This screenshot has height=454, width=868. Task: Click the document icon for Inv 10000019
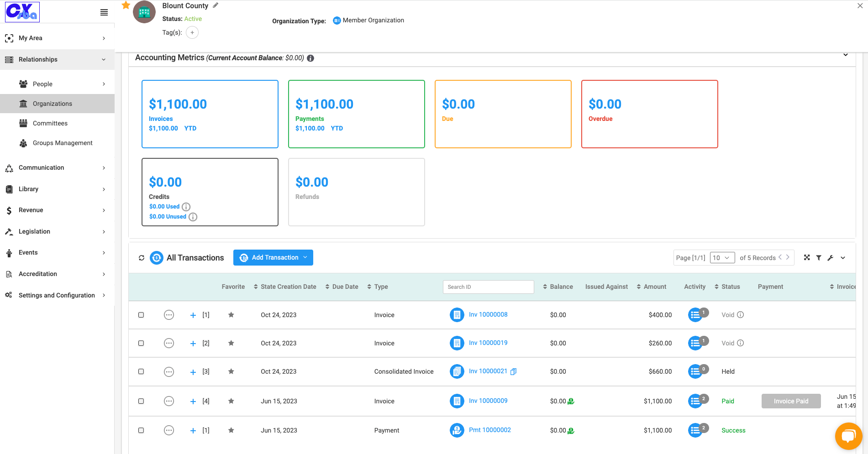[x=457, y=343]
